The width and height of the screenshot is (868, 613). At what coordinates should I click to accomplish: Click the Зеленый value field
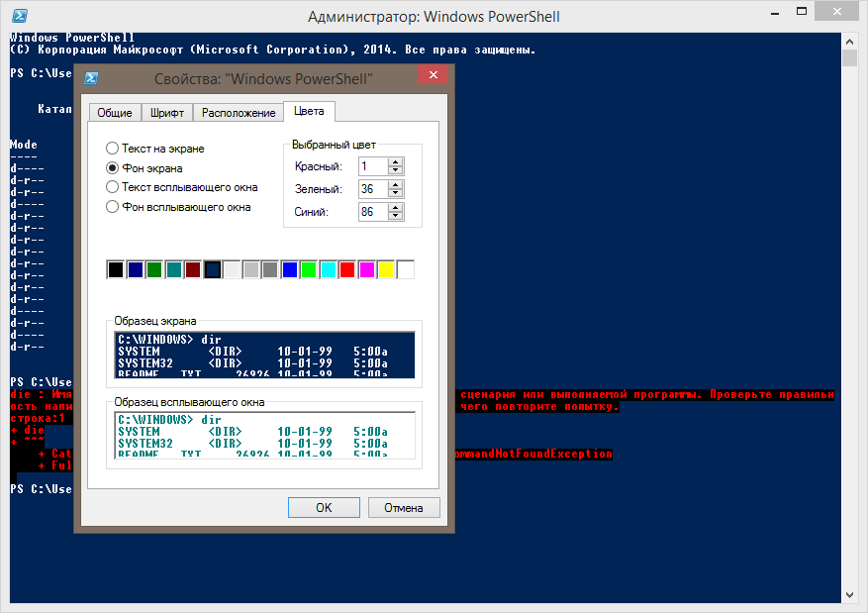373,189
